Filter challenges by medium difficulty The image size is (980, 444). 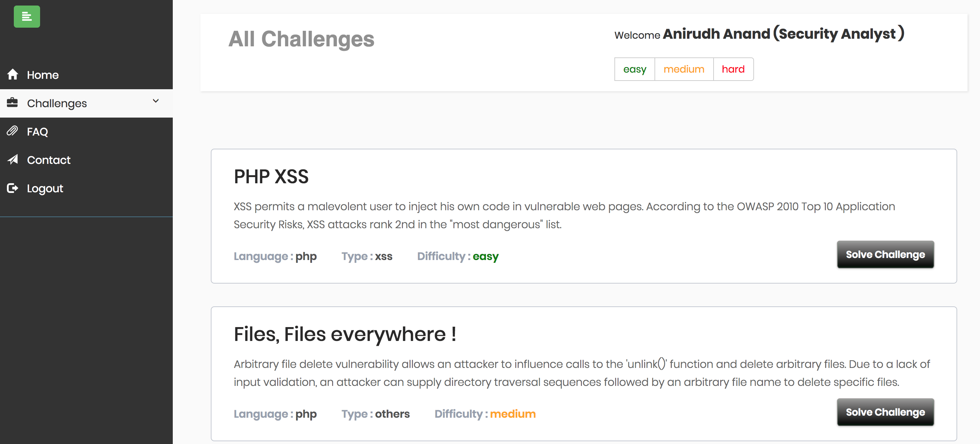(684, 69)
